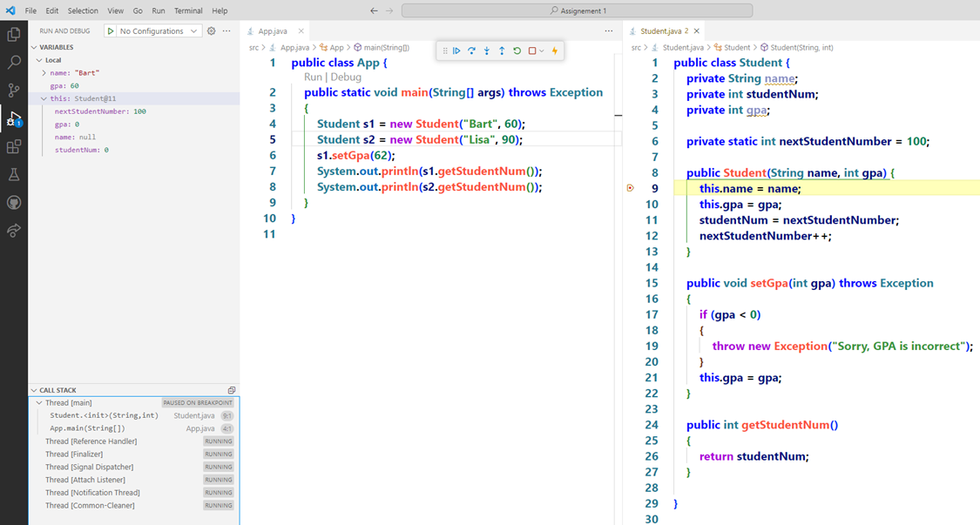
Task: Select the Testing beaker icon
Action: pos(12,174)
